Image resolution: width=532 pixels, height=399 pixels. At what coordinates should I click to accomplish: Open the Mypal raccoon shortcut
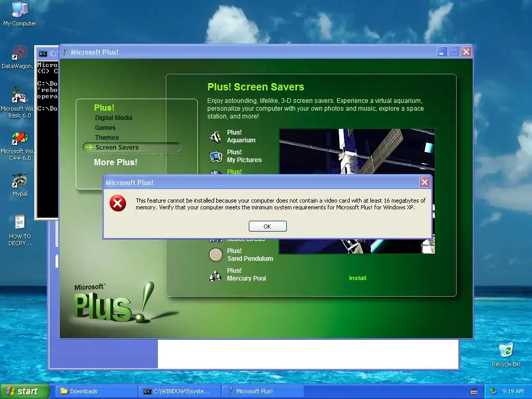(20, 185)
